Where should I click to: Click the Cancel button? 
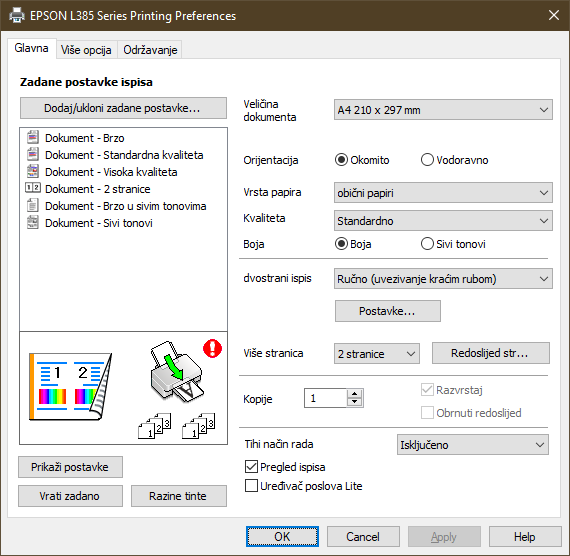[x=363, y=536]
